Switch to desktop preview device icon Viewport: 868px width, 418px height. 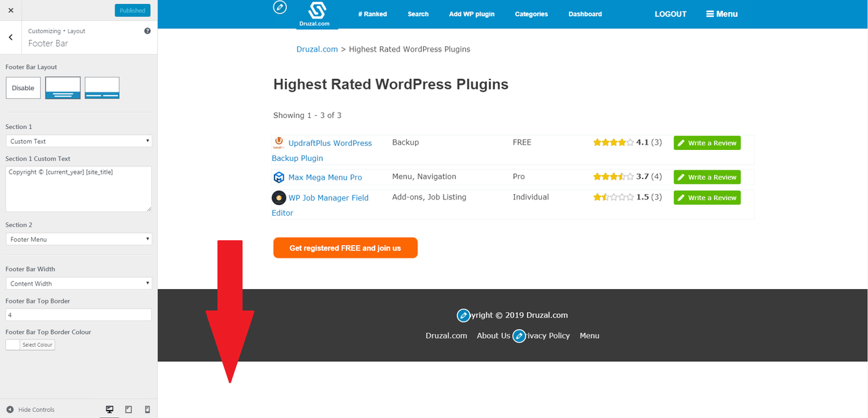click(109, 410)
